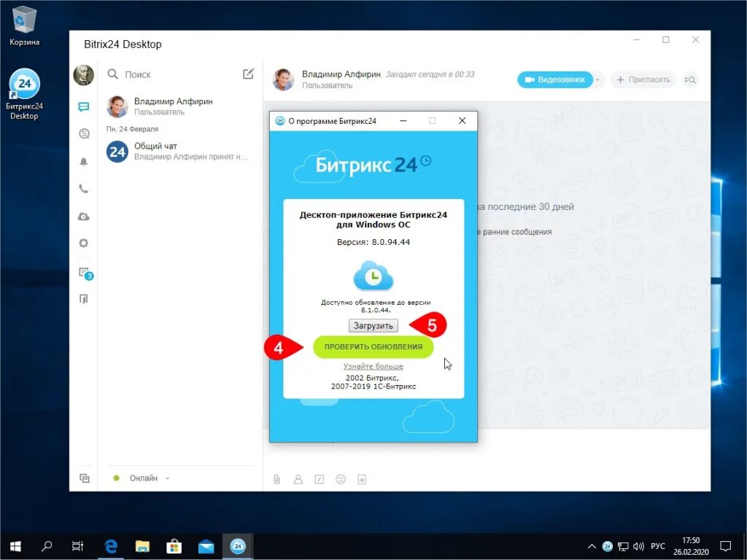Click Bitrix24 app button on taskbar
The width and height of the screenshot is (747, 560).
237,546
